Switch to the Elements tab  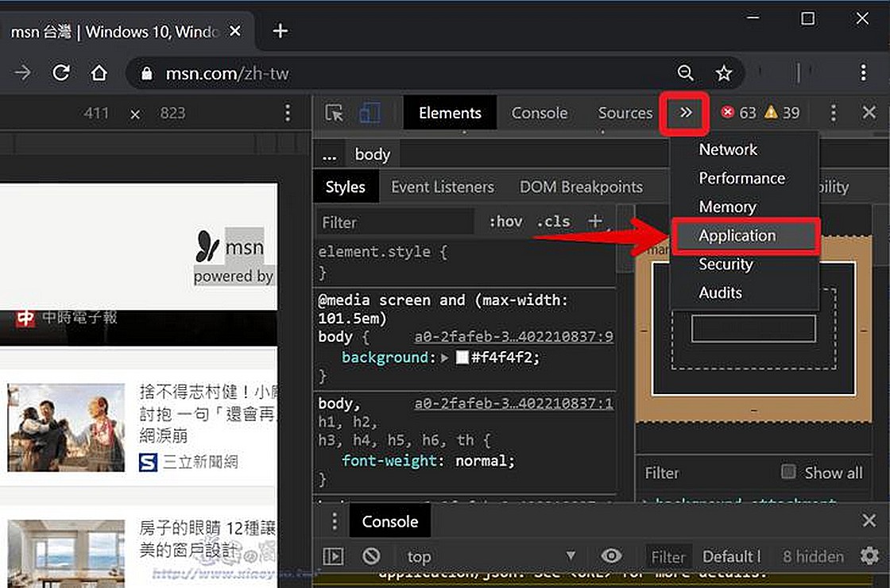pos(450,113)
